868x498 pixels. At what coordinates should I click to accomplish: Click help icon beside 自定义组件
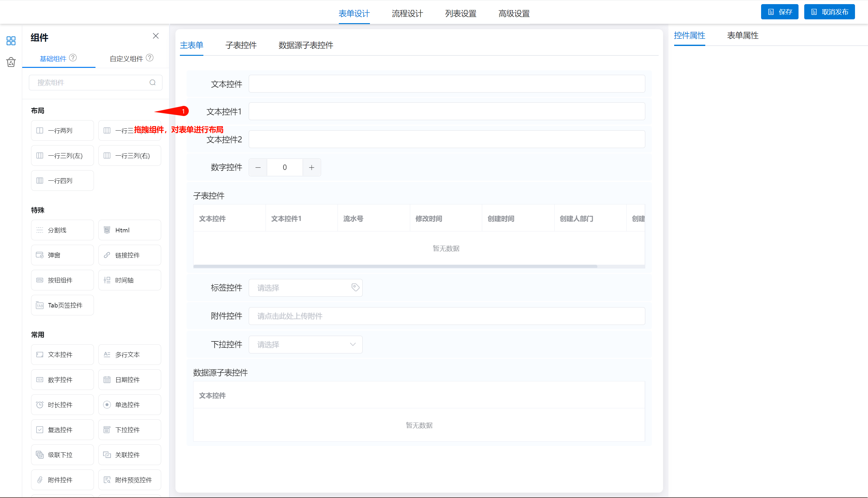(149, 58)
